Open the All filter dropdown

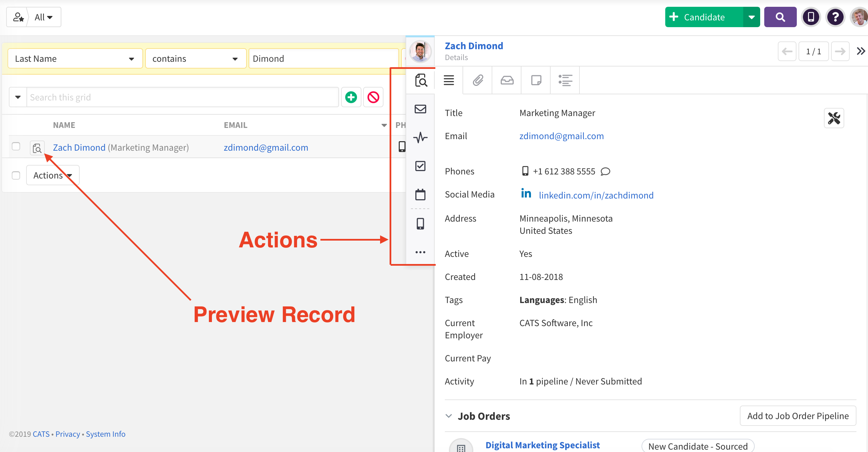(43, 17)
